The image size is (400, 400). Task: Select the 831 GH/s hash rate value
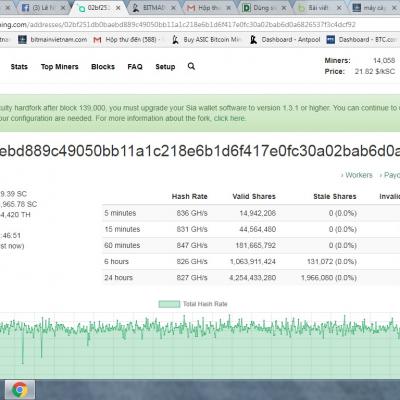(192, 229)
